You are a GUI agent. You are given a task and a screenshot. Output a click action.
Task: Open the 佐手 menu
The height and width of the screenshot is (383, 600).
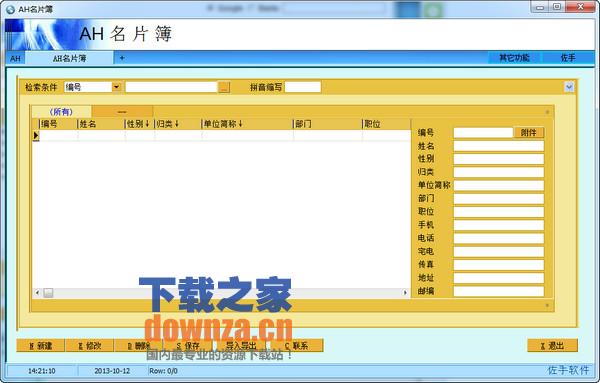(568, 58)
